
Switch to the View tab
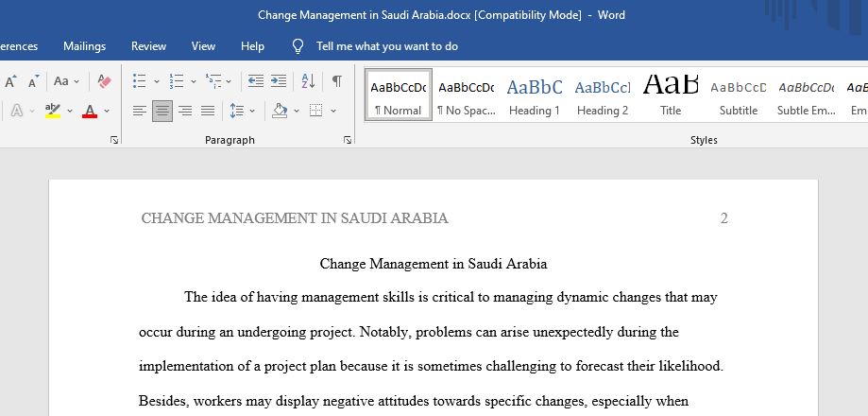click(x=203, y=46)
